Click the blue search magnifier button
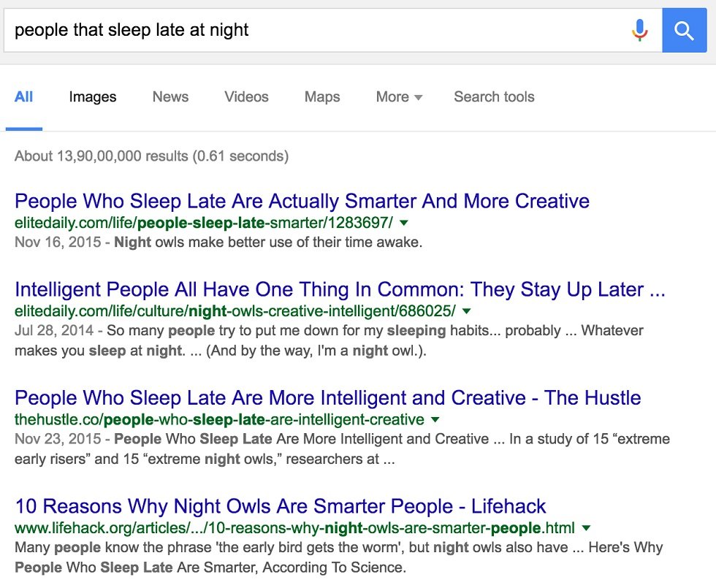The width and height of the screenshot is (716, 588). pos(684,30)
